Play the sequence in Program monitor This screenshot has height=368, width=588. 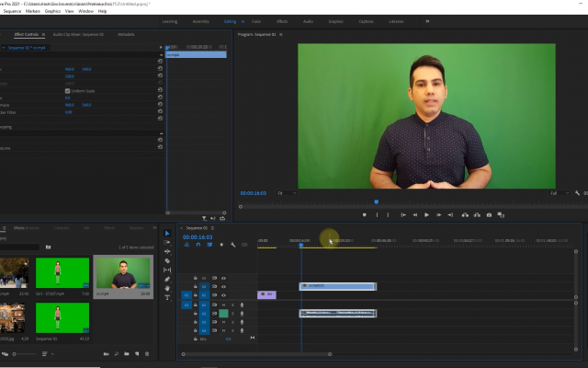click(x=426, y=214)
